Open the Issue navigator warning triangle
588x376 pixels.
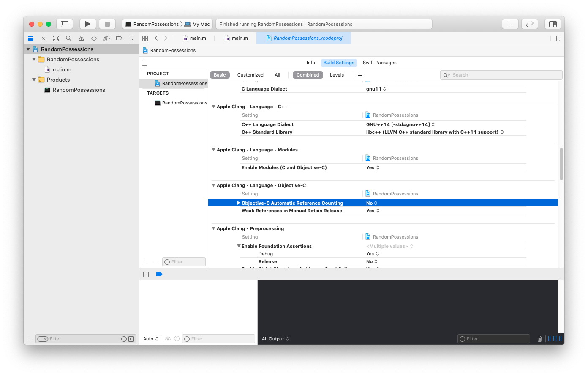point(81,38)
